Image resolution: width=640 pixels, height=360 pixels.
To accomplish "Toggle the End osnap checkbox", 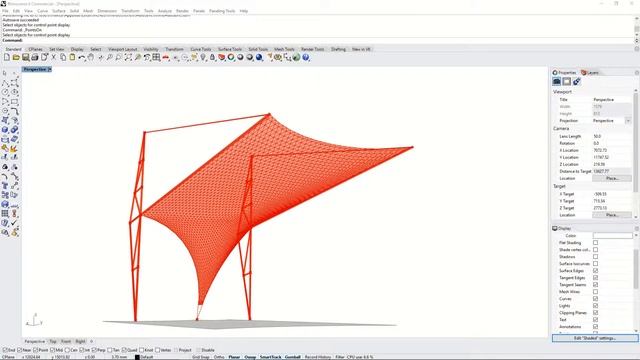I will [5, 350].
